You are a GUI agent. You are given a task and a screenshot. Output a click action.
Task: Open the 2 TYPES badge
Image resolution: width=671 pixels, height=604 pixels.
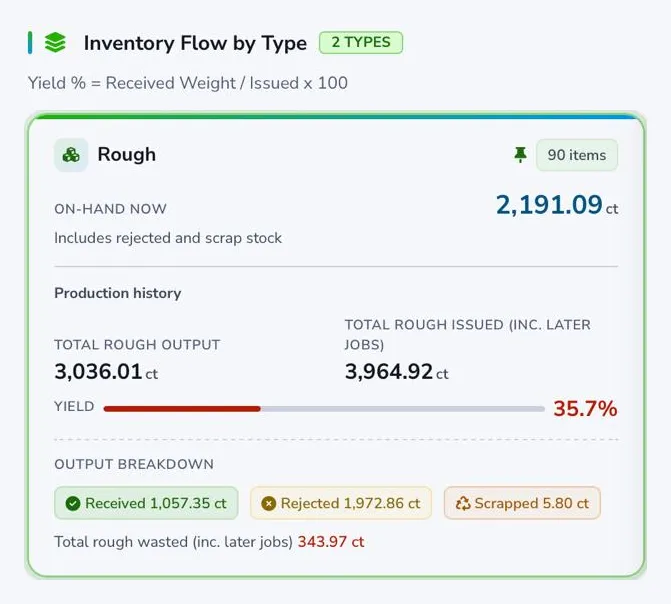coord(361,42)
